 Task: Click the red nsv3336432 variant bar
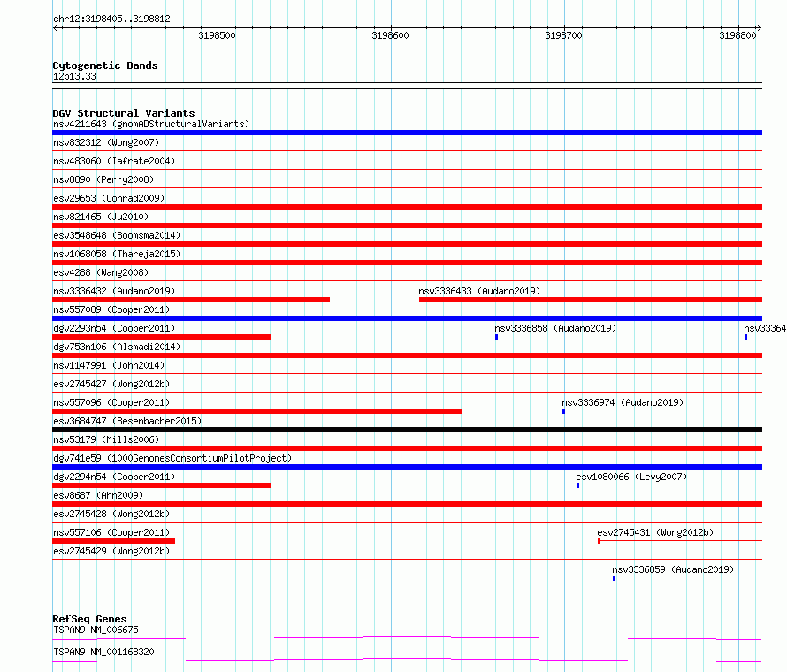(x=191, y=300)
